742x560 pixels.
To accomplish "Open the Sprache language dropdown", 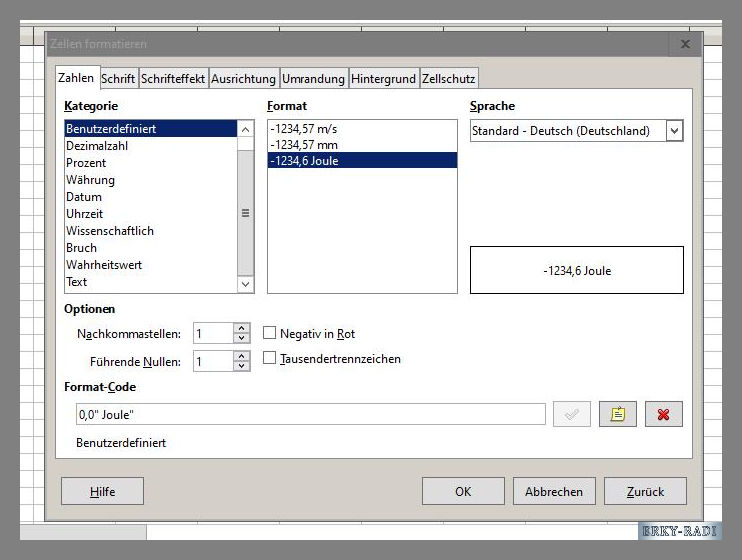I will pyautogui.click(x=674, y=131).
